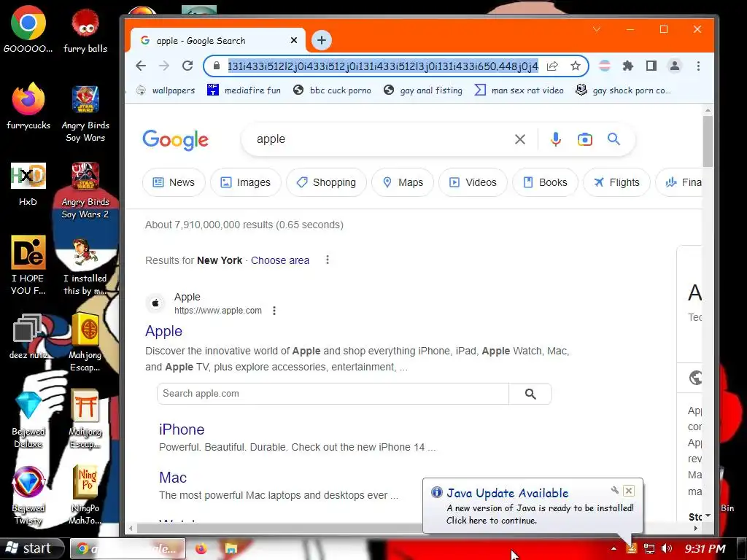Open the Shopping filter tab
This screenshot has height=560, width=747.
point(326,182)
